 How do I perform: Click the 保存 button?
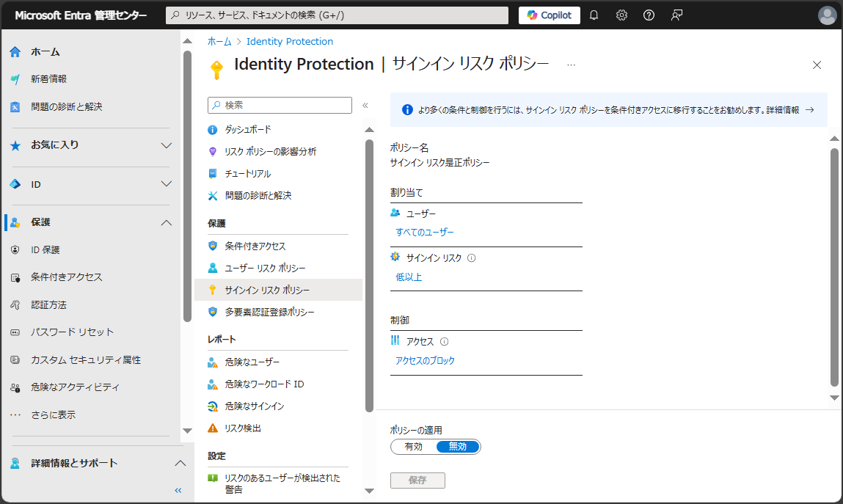tap(417, 481)
